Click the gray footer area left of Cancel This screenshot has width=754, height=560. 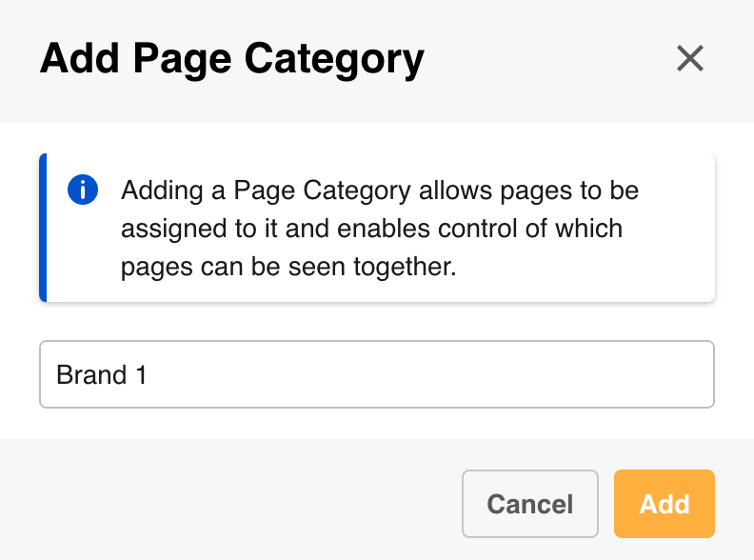point(238,503)
